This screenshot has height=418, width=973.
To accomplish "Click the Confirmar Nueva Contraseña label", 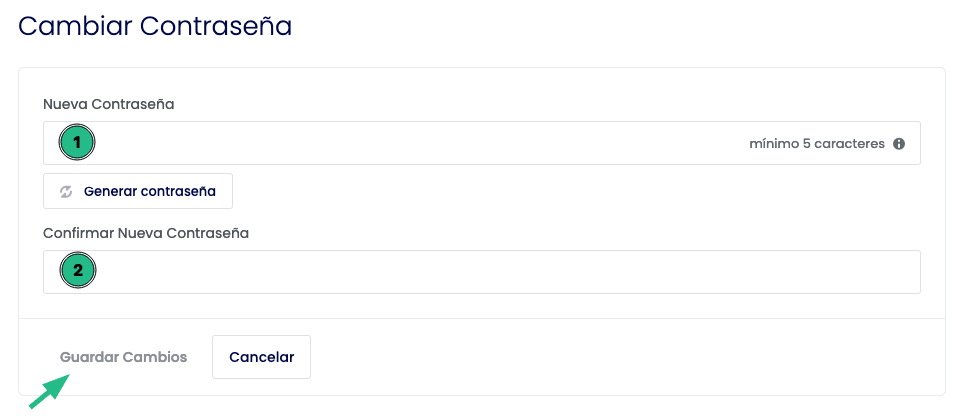I will point(146,233).
